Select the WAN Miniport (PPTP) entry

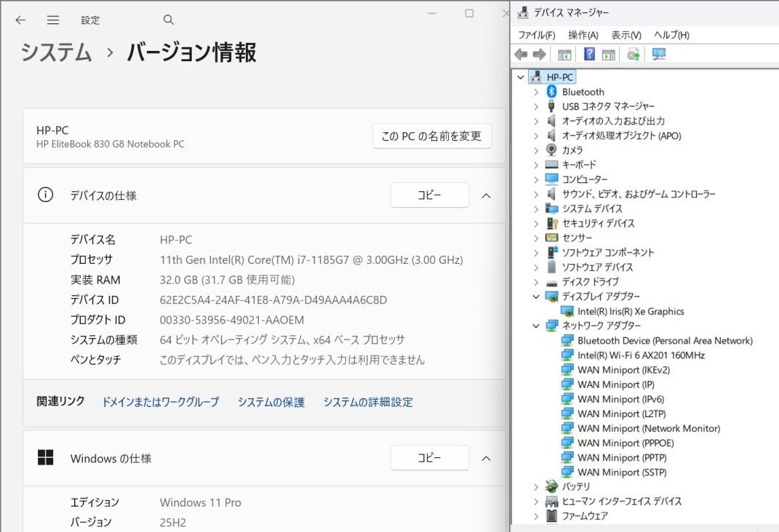620,457
